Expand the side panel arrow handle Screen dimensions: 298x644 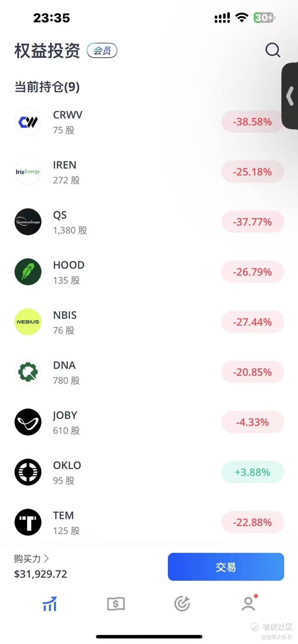pos(290,96)
